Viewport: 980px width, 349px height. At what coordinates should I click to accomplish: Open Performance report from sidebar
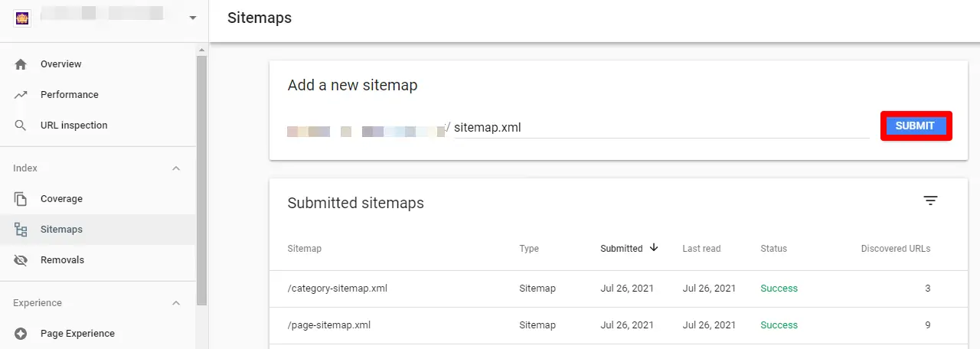pos(70,95)
